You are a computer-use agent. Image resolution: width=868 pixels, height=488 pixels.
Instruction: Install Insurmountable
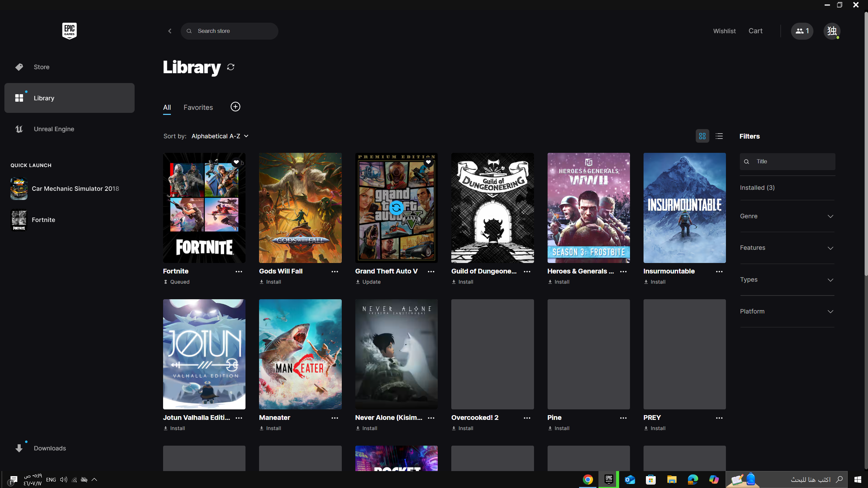[655, 282]
